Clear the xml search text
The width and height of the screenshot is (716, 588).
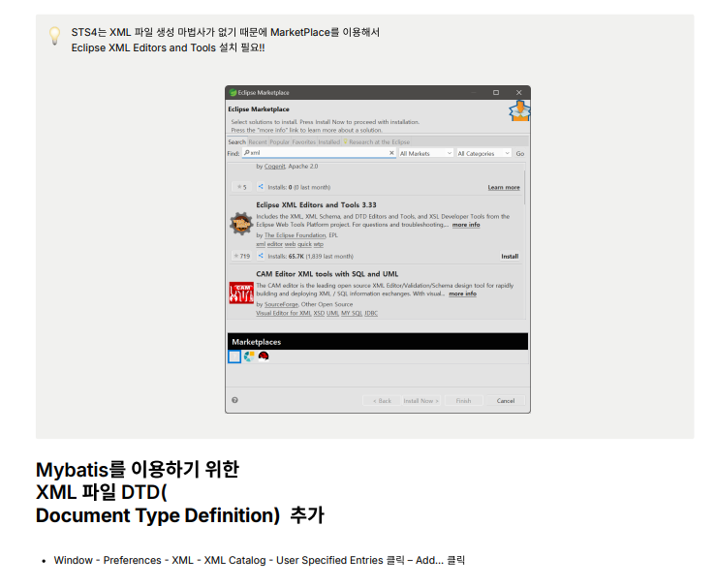point(391,153)
